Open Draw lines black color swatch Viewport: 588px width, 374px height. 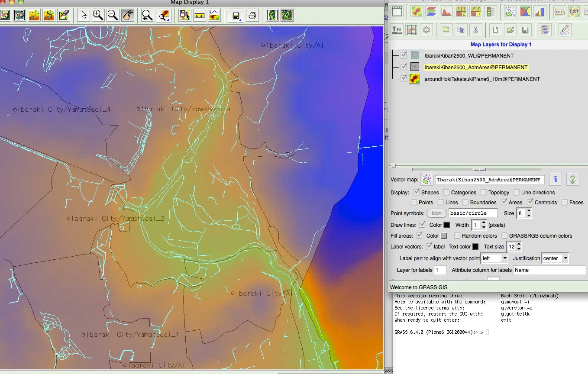click(x=447, y=225)
